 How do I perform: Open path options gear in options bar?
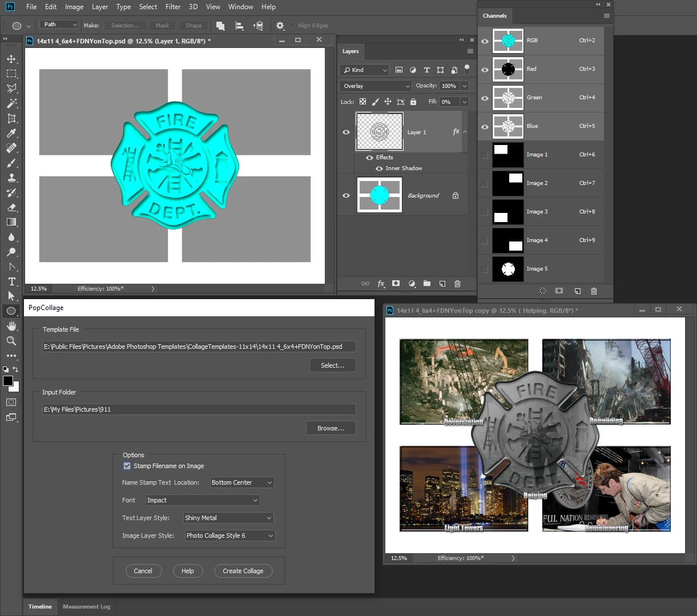coord(280,26)
